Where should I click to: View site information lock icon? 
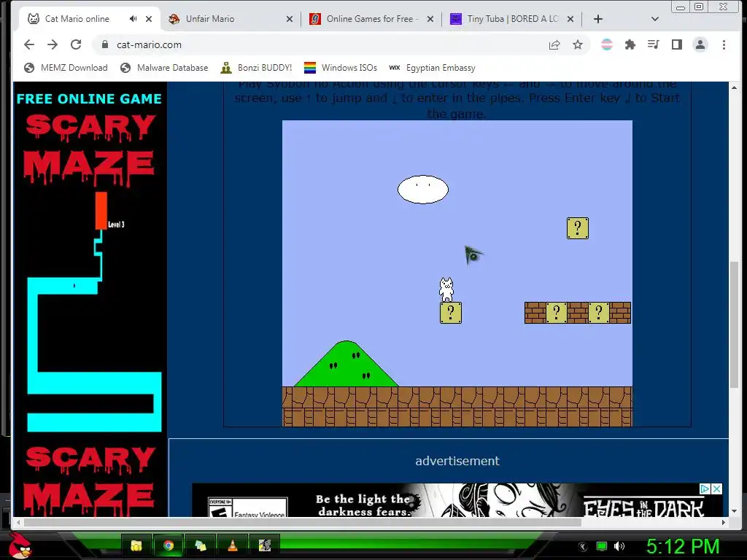[x=105, y=44]
